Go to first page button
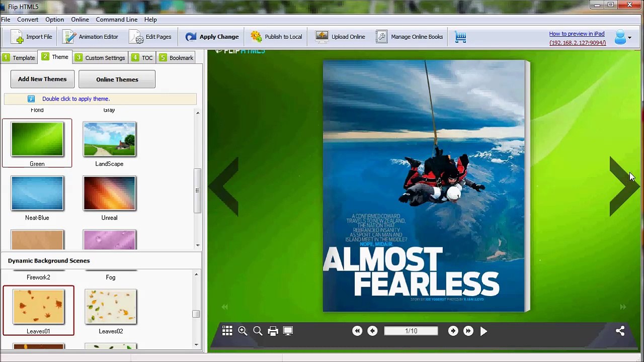This screenshot has width=644, height=362. [x=357, y=331]
